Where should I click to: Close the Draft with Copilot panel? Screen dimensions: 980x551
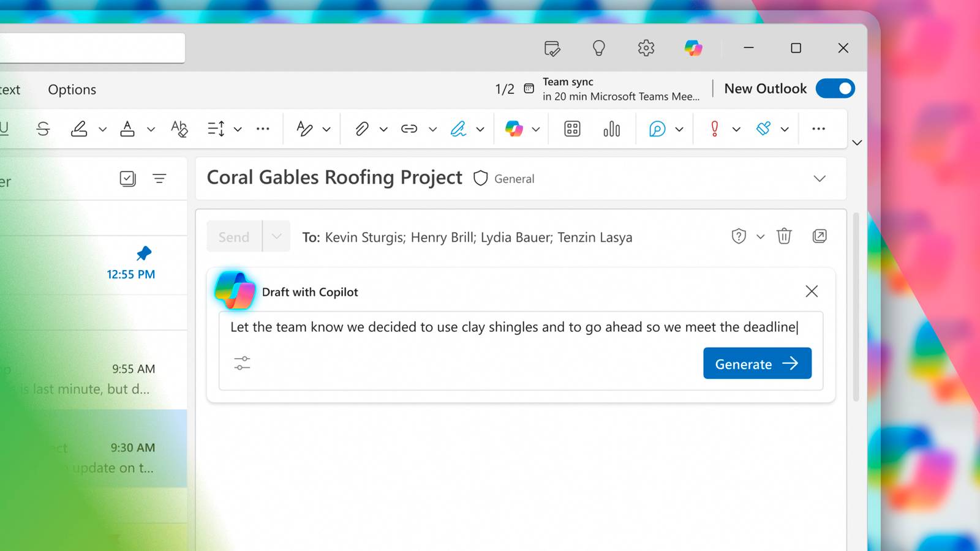click(x=812, y=291)
